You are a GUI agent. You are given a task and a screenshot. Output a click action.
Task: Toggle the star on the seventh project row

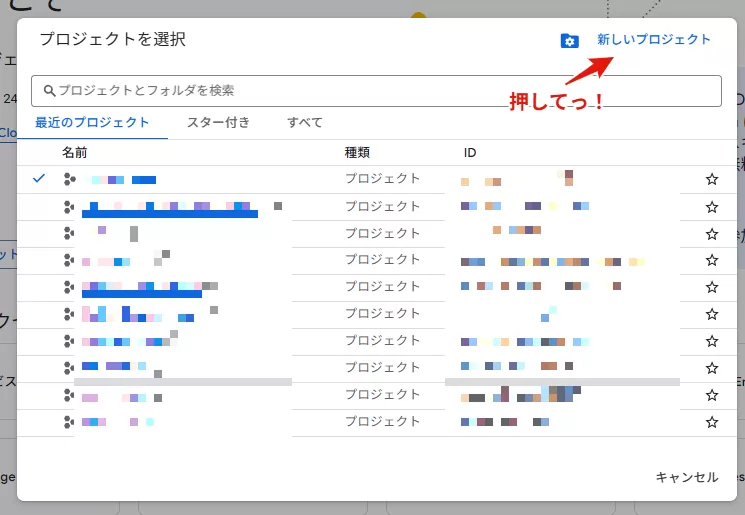coord(712,341)
